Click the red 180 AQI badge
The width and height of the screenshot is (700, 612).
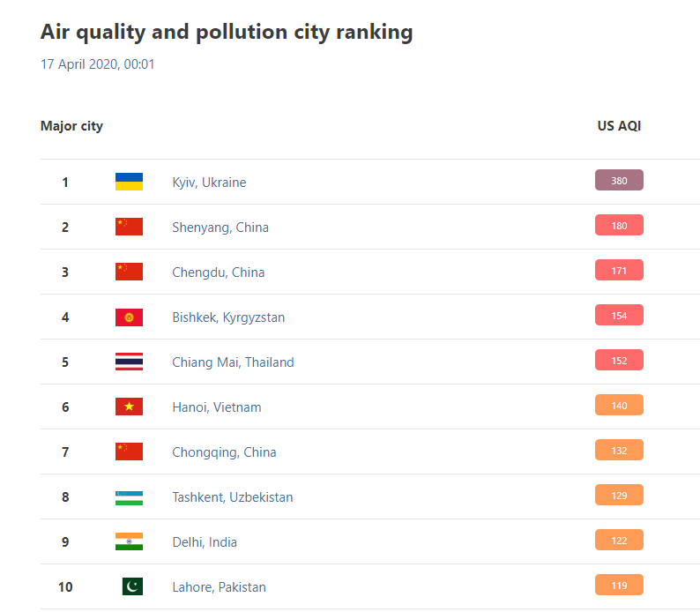(619, 225)
